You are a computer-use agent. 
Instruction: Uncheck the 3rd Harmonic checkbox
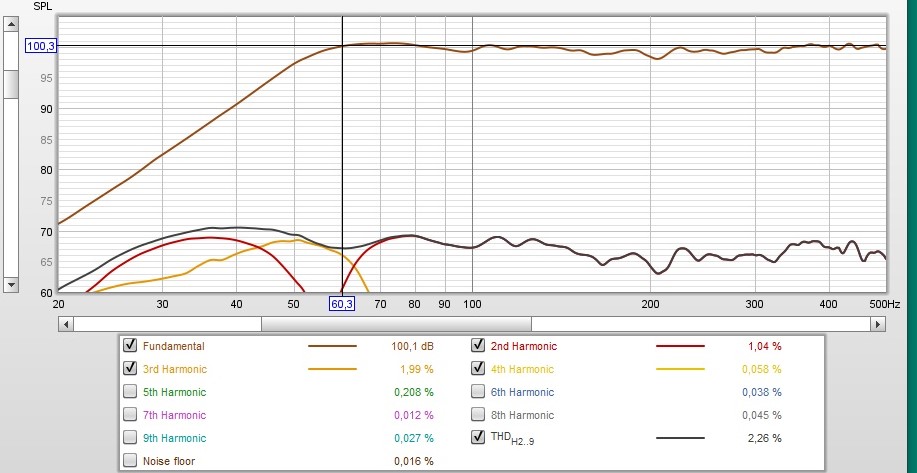[130, 369]
